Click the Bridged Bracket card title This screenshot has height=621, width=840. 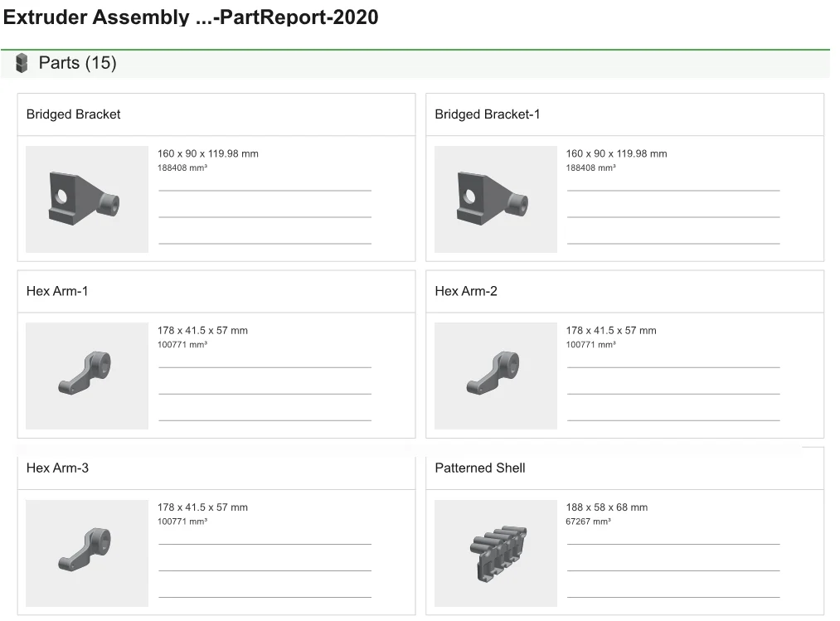coord(73,114)
